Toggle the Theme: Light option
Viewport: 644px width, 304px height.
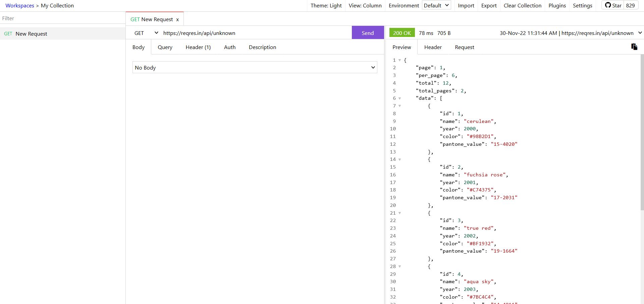pos(326,5)
